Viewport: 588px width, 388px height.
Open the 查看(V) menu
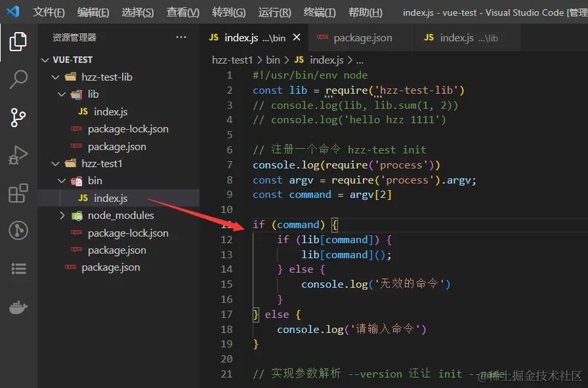coord(182,12)
